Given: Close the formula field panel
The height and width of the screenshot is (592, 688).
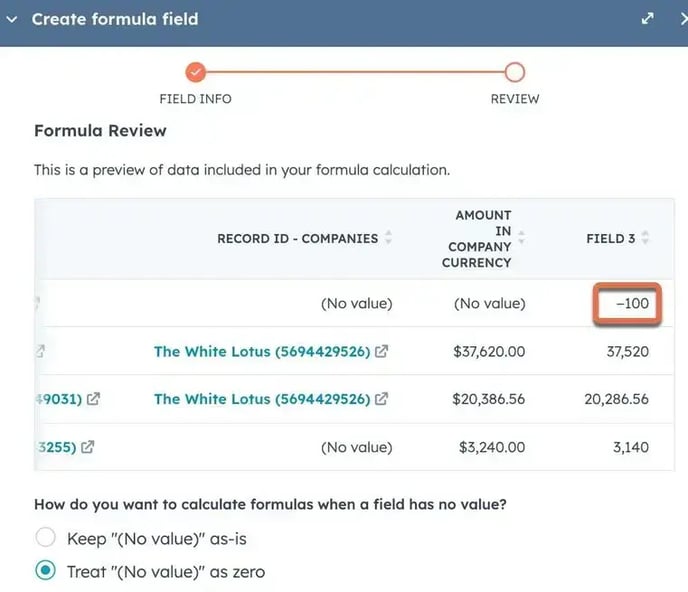Looking at the screenshot, I should pos(684,19).
